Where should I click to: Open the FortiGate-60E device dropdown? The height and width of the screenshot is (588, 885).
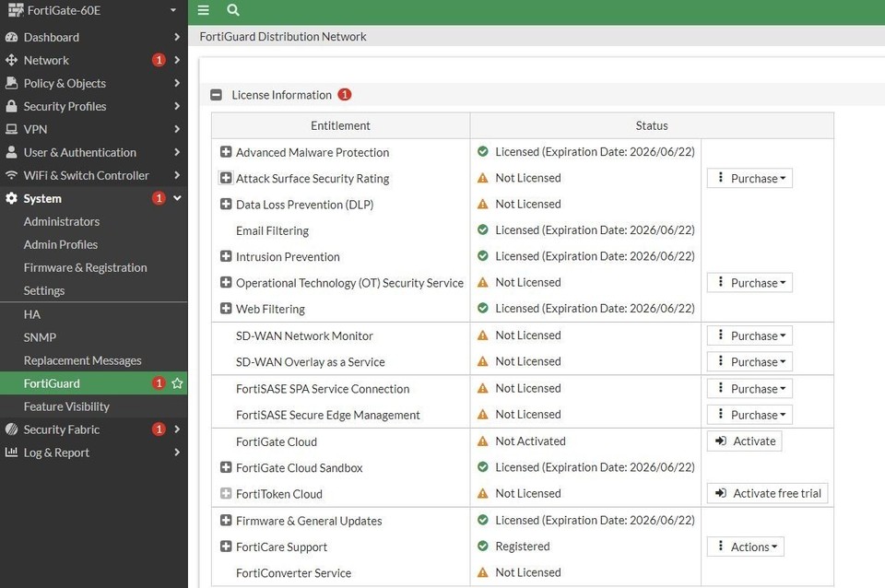[x=172, y=10]
